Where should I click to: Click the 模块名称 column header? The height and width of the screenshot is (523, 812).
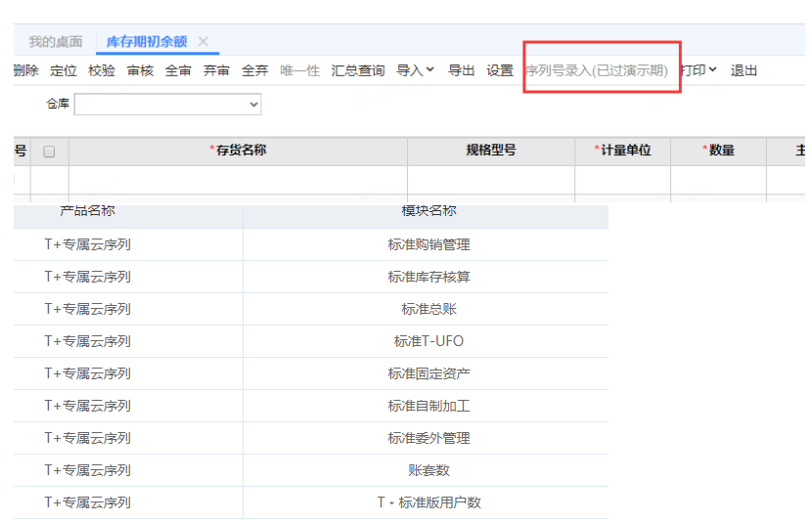429,211
